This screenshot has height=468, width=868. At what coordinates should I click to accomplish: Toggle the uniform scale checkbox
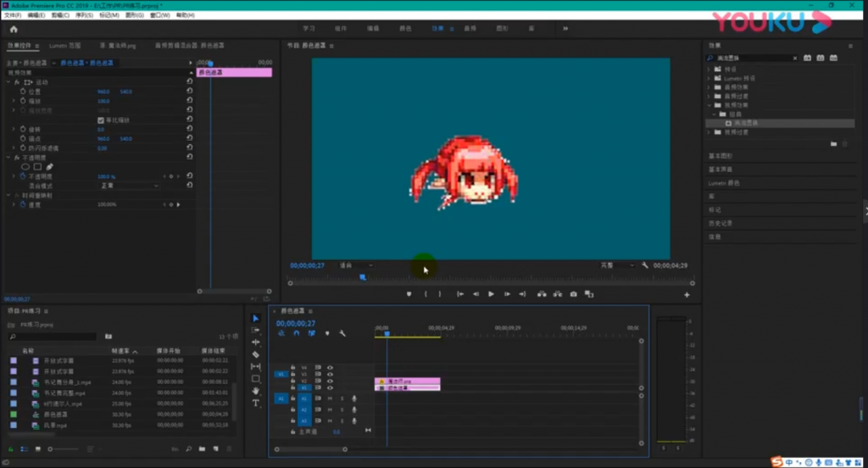pos(101,120)
